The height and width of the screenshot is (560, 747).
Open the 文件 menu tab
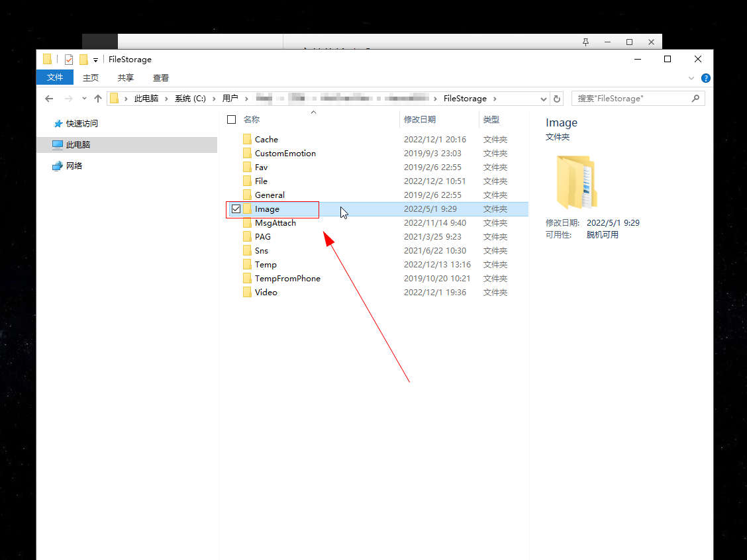click(x=55, y=77)
